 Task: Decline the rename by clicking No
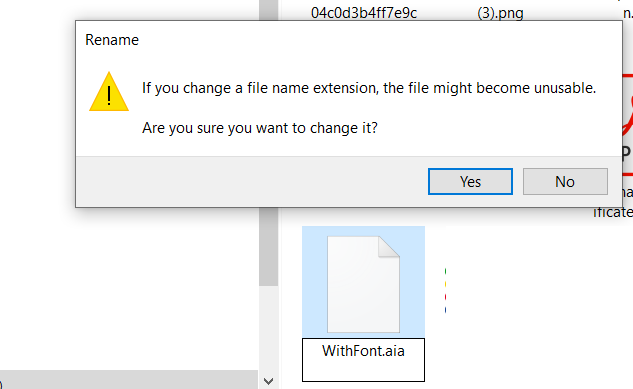coord(565,182)
